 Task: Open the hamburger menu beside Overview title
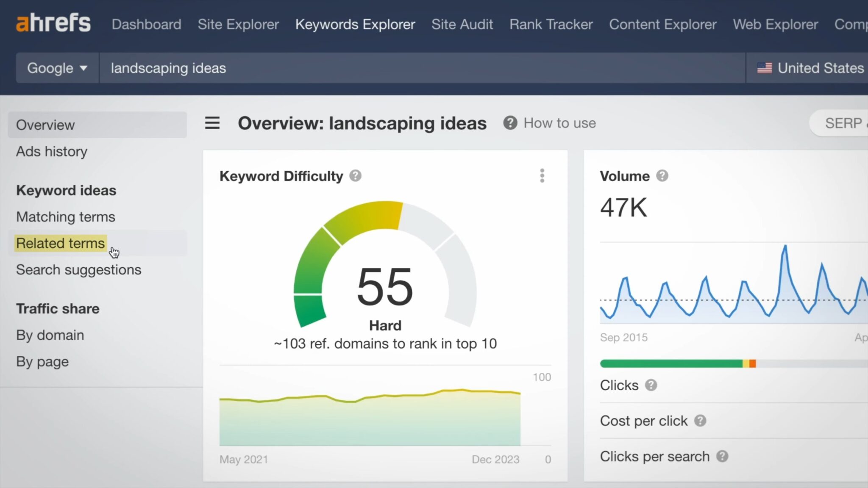coord(212,123)
